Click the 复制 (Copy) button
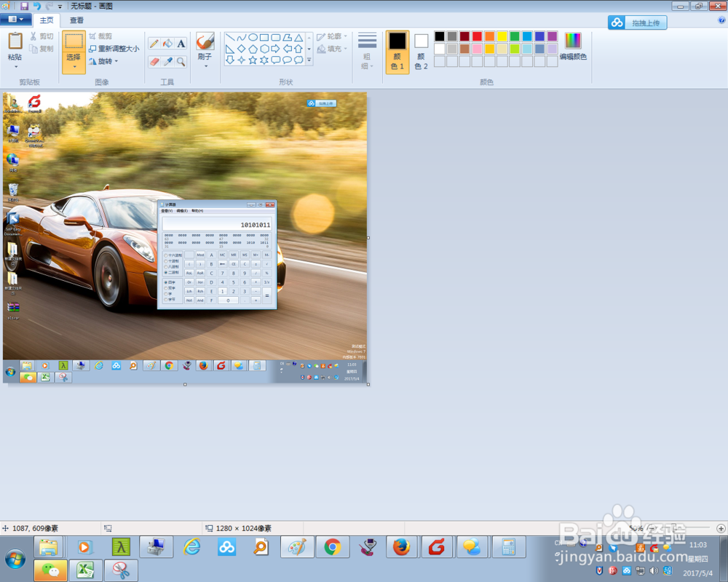This screenshot has height=582, width=728. click(x=41, y=48)
